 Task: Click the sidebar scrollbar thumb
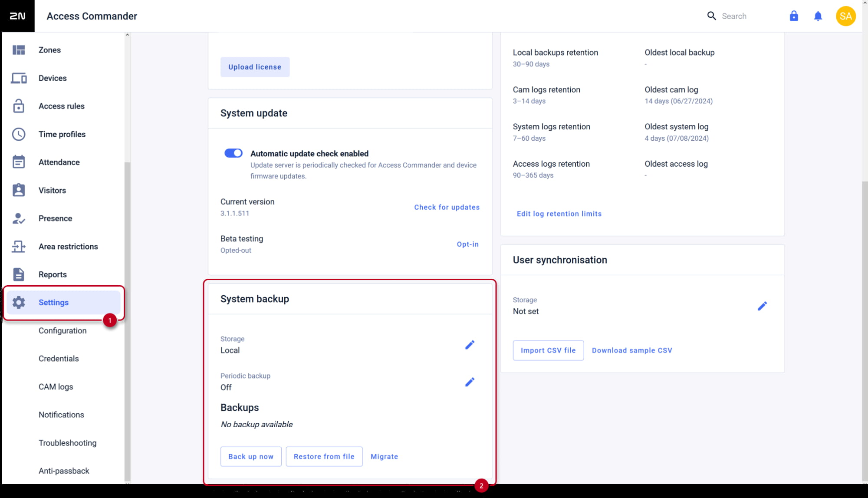127,321
